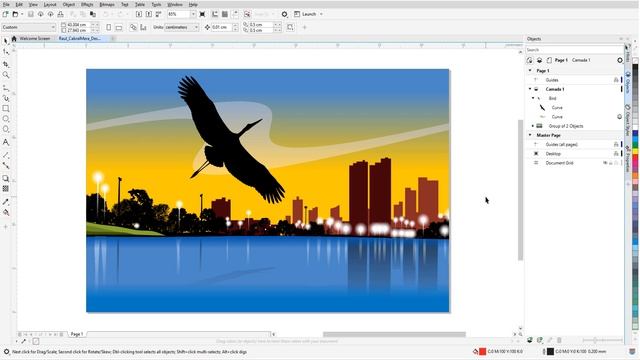This screenshot has height=360, width=640.
Task: Select the Interactive Fill tool
Action: coord(6,212)
